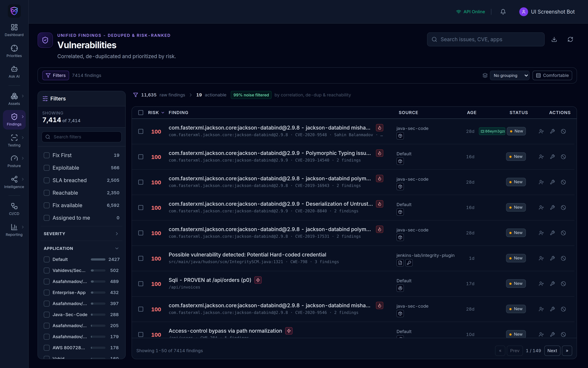This screenshot has height=368, width=588.
Task: Check the Vahidevs/Sec... application filter
Action: [47, 270]
